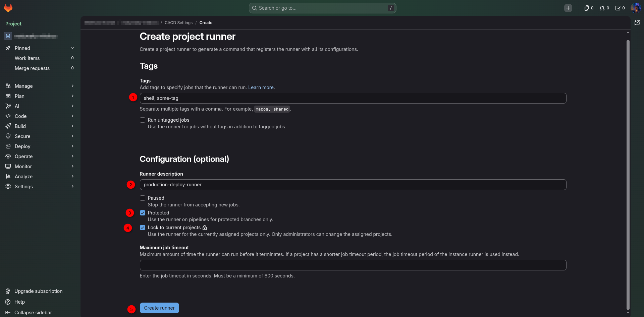Click the Collapse sidebar arrow icon

click(8, 313)
